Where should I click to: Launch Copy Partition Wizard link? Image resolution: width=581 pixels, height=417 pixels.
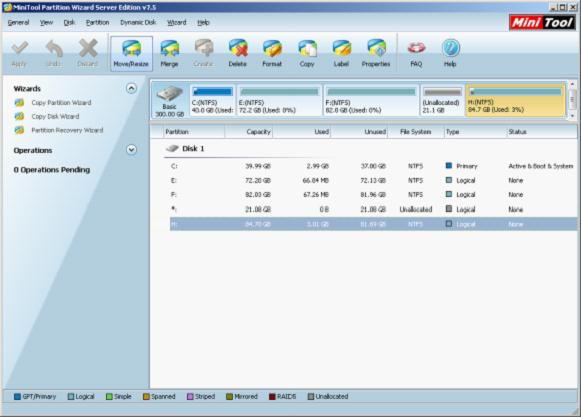pyautogui.click(x=61, y=103)
